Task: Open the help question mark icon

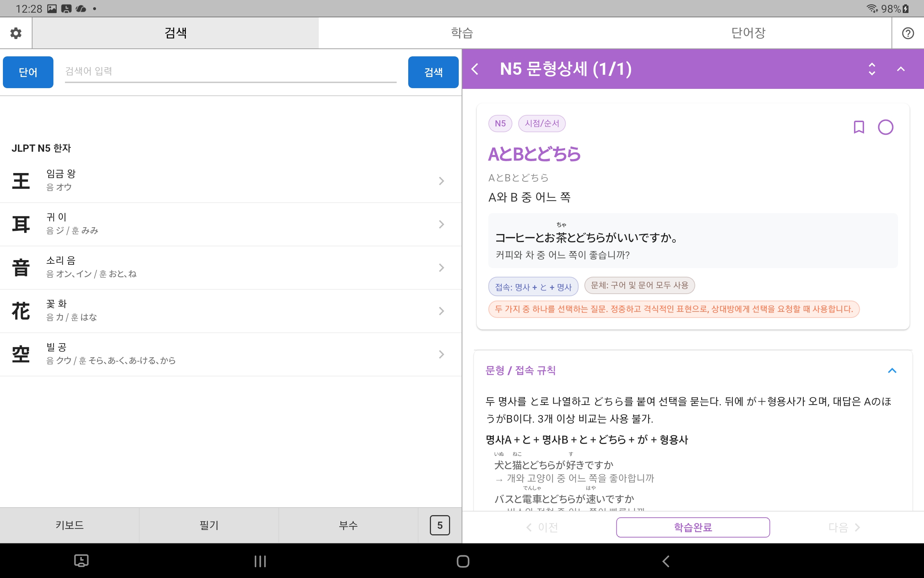Action: pyautogui.click(x=908, y=33)
